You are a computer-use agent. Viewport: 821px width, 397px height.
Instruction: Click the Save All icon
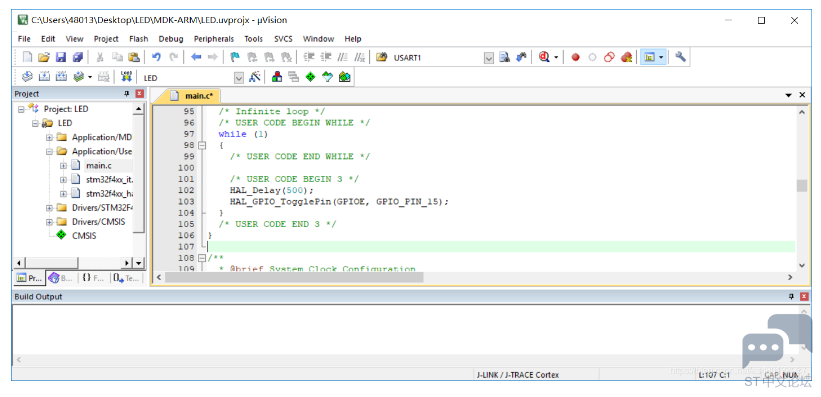pos(77,57)
